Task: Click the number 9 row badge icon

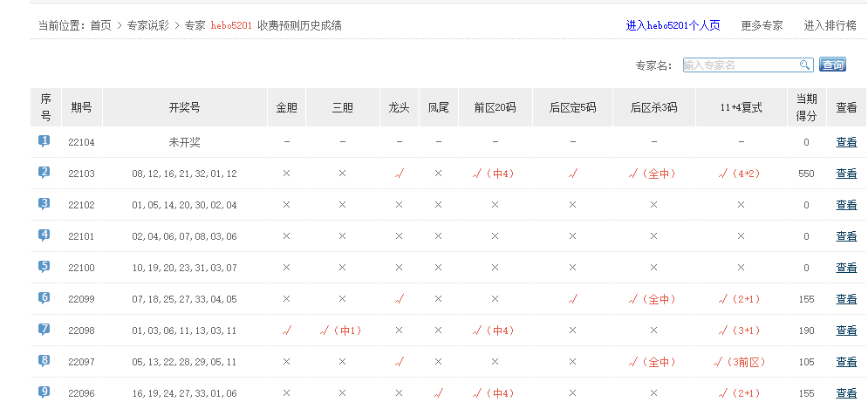Action: coord(44,392)
